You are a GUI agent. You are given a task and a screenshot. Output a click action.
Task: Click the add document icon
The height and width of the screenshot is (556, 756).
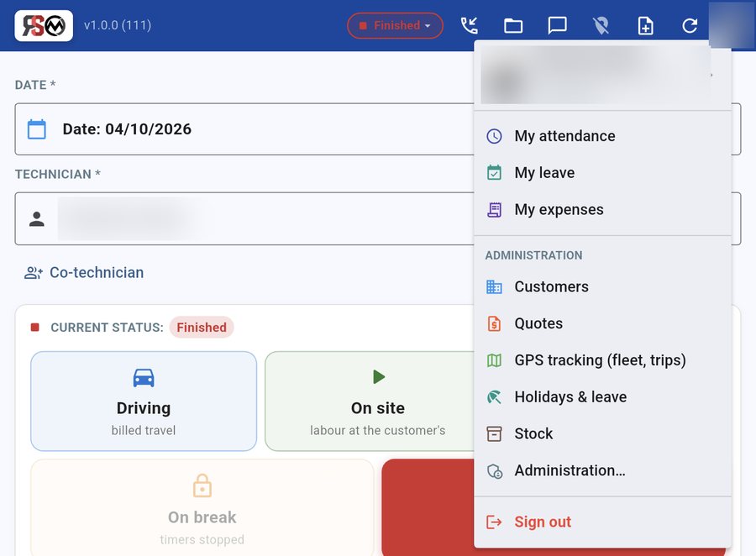tap(646, 25)
